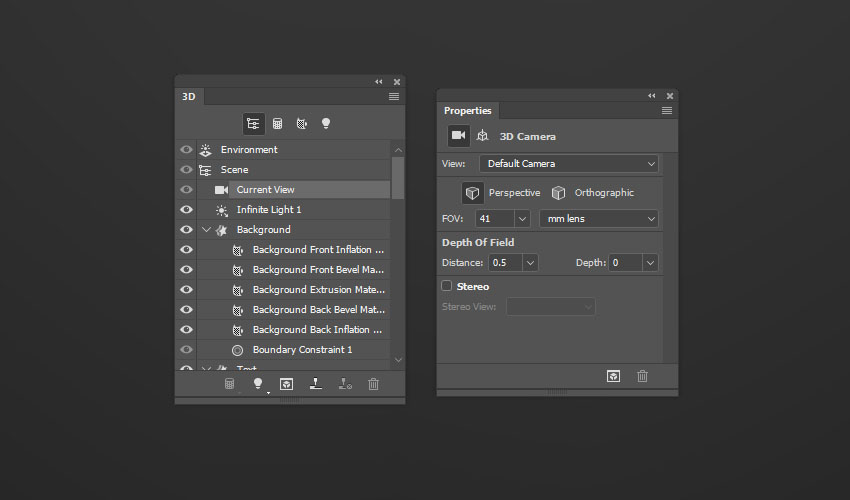The width and height of the screenshot is (850, 500).
Task: Collapse the Properties panel with double arrows
Action: click(652, 96)
